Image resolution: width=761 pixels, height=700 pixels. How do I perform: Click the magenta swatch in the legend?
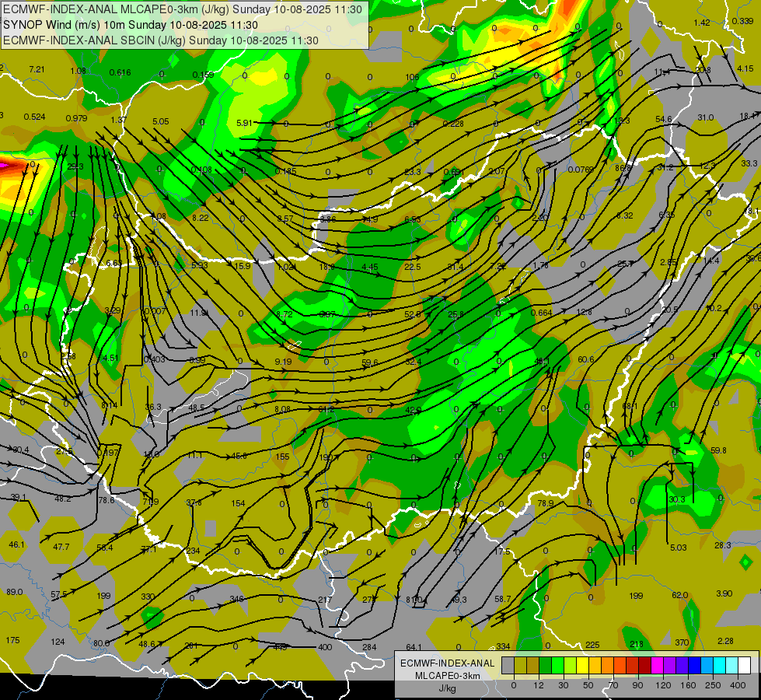(x=657, y=665)
